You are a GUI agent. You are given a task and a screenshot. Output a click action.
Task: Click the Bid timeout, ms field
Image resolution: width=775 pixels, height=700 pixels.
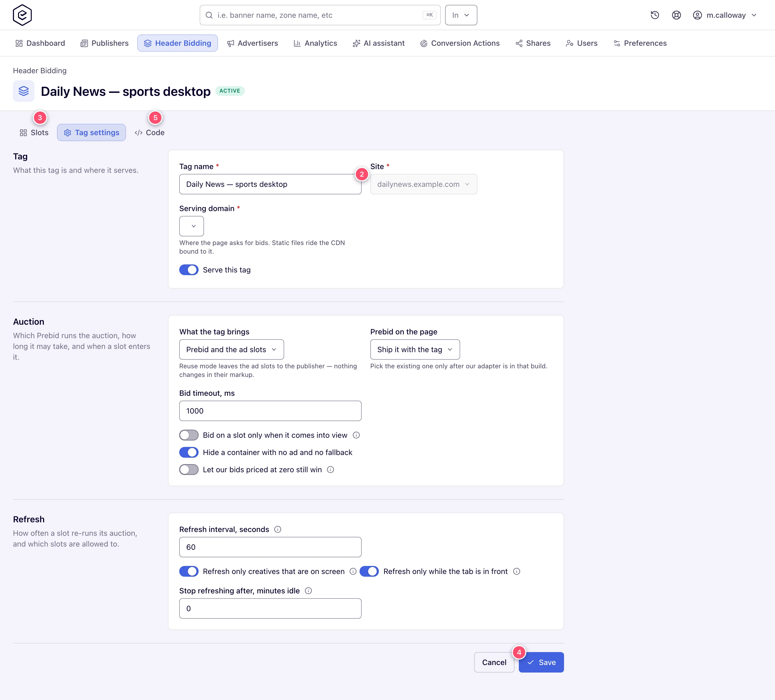tap(270, 411)
